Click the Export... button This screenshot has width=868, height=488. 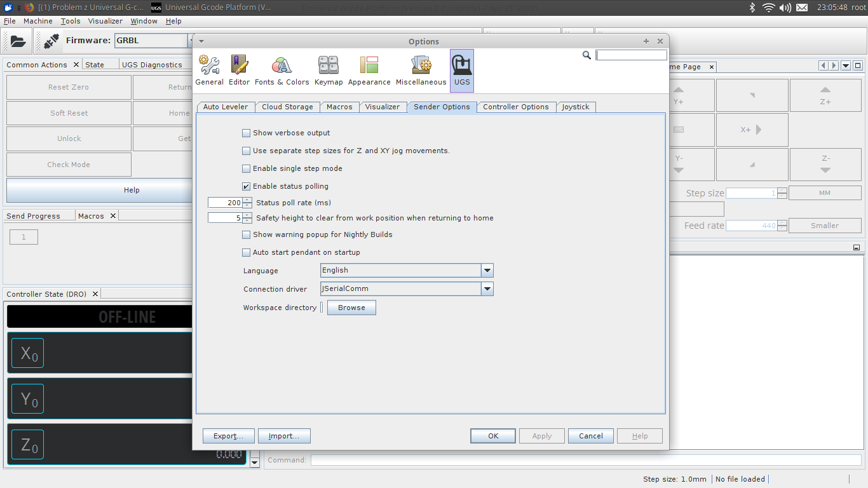click(229, 436)
